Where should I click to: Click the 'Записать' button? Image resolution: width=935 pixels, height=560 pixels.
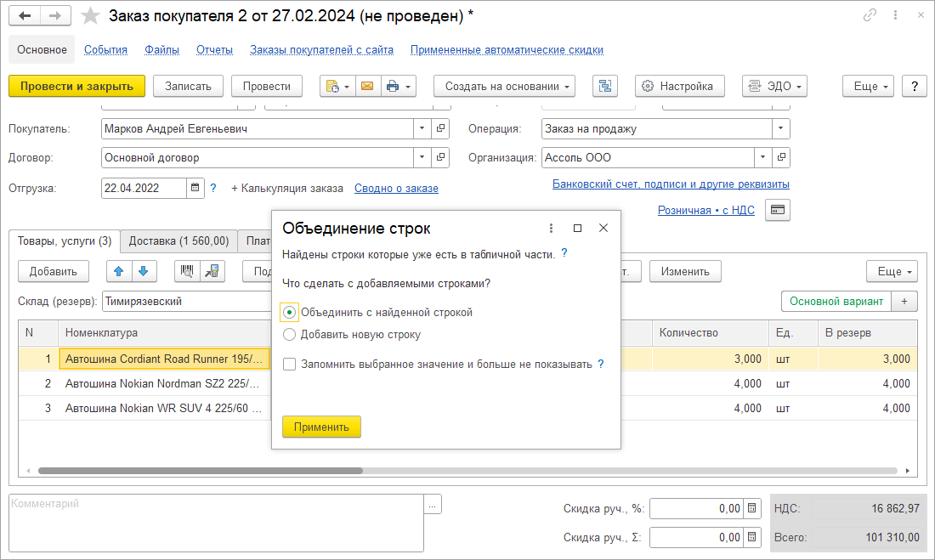(188, 87)
